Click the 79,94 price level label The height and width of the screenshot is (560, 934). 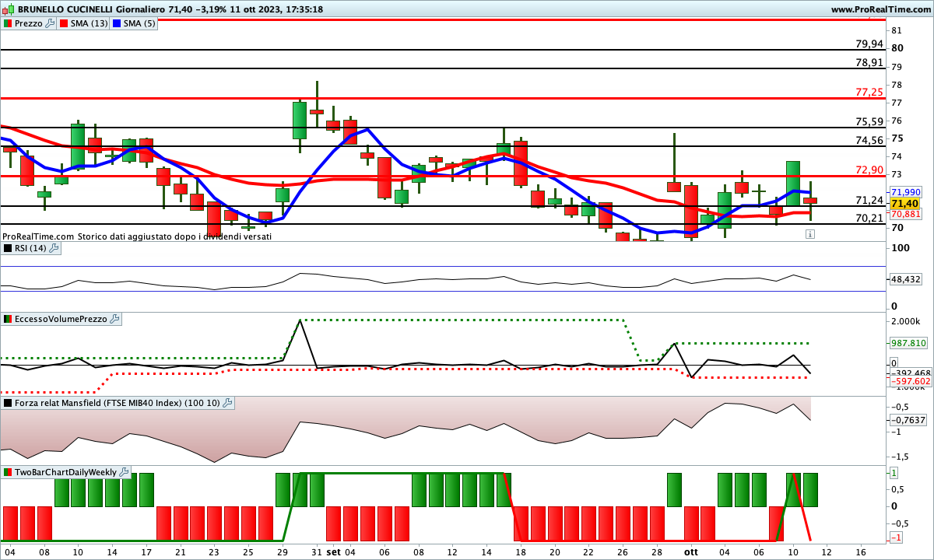click(869, 44)
